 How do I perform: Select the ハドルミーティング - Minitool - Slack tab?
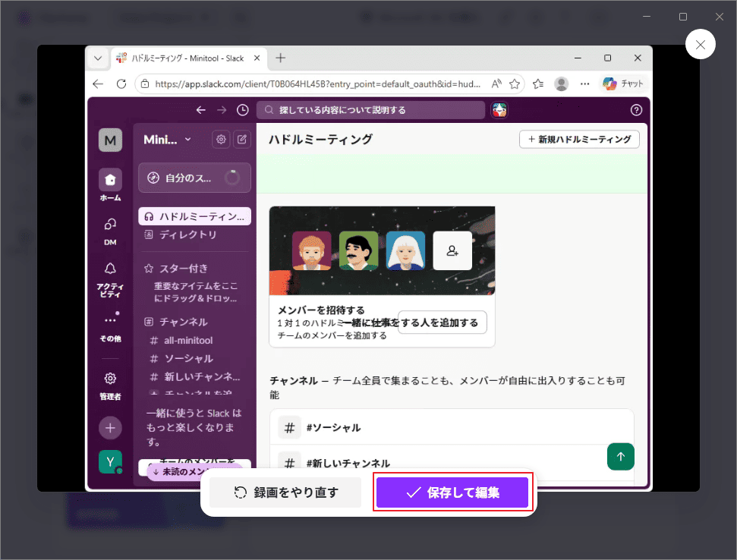188,58
